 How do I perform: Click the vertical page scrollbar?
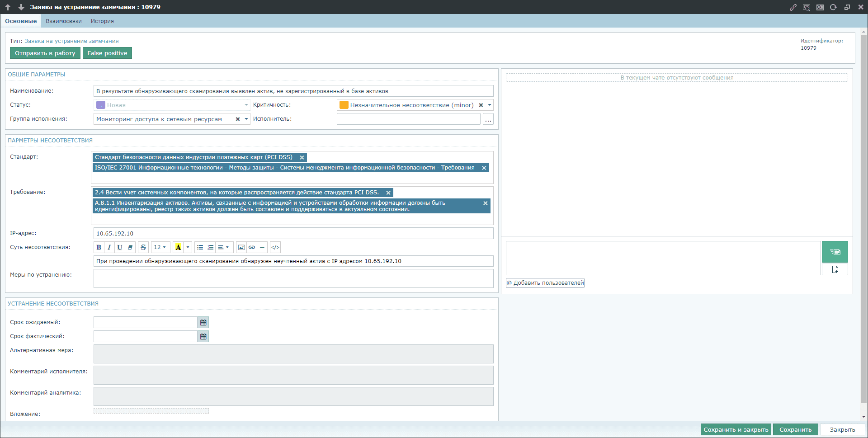[864, 219]
